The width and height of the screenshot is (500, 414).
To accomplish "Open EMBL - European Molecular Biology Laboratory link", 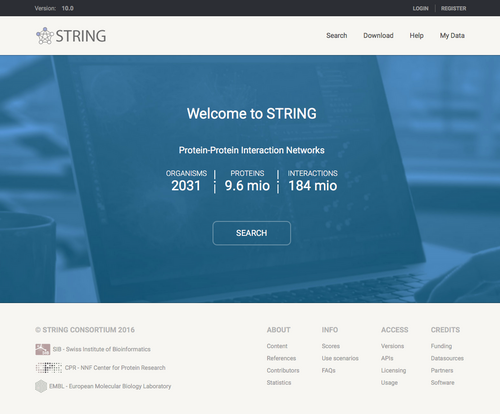I will click(x=110, y=386).
